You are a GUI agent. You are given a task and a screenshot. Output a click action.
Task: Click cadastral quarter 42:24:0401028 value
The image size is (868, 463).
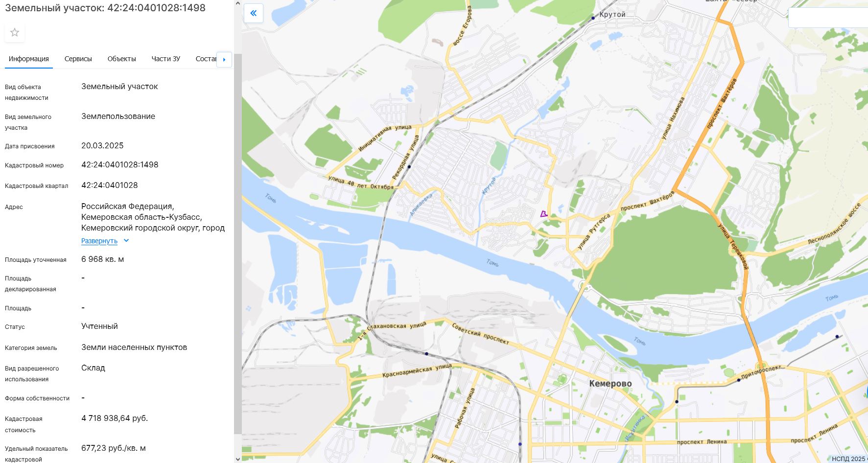coord(110,185)
